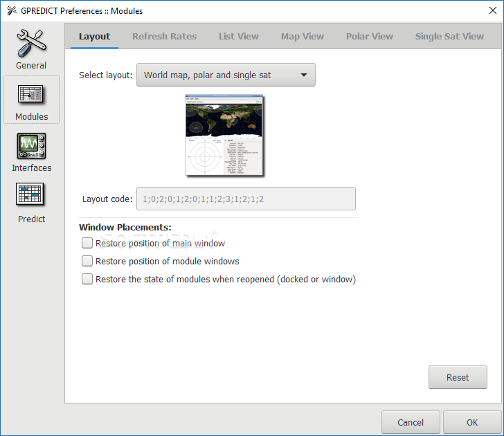Switch to the Layout tab

click(94, 36)
